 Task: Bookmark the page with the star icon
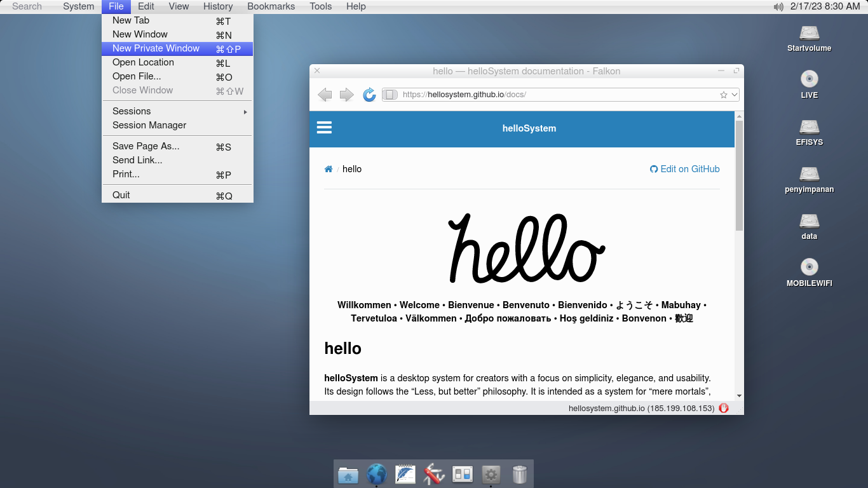pyautogui.click(x=723, y=95)
